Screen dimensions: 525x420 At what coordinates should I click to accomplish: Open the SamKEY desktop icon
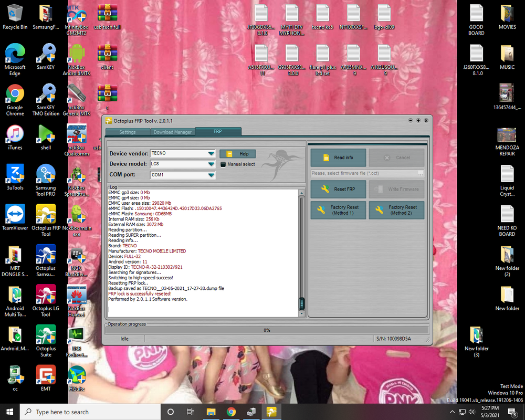[x=46, y=56]
